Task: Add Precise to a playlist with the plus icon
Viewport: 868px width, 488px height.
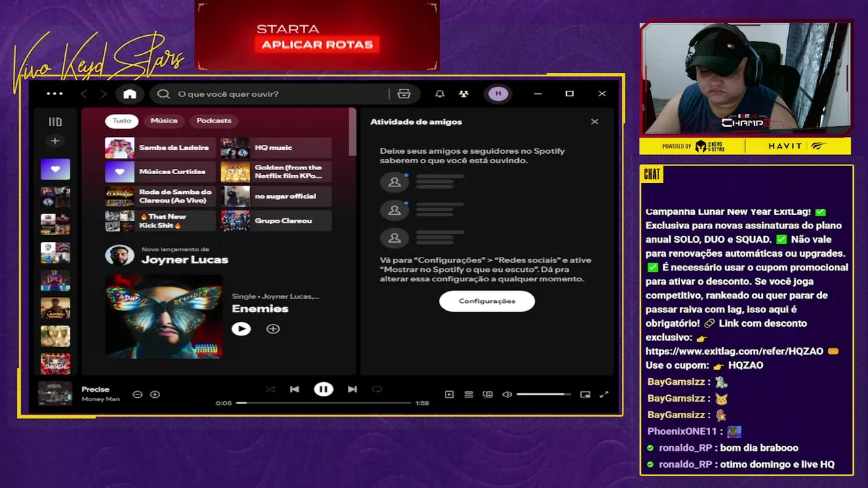Action: tap(155, 394)
